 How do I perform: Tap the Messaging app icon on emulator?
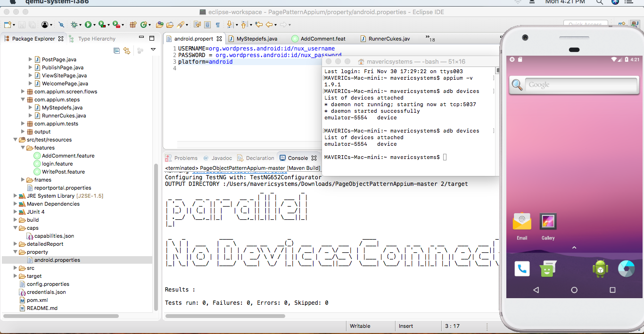548,269
